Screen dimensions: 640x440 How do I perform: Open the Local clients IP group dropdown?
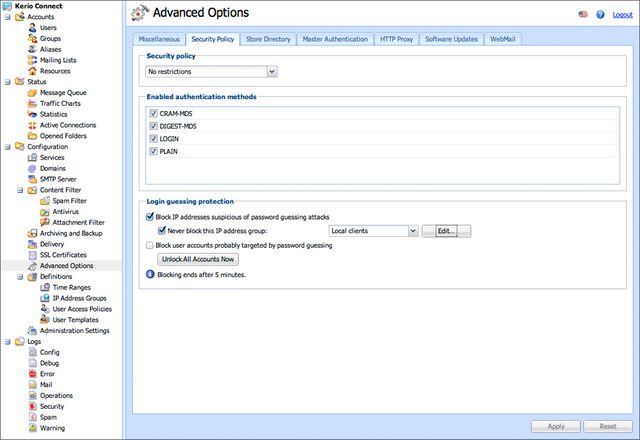[373, 231]
